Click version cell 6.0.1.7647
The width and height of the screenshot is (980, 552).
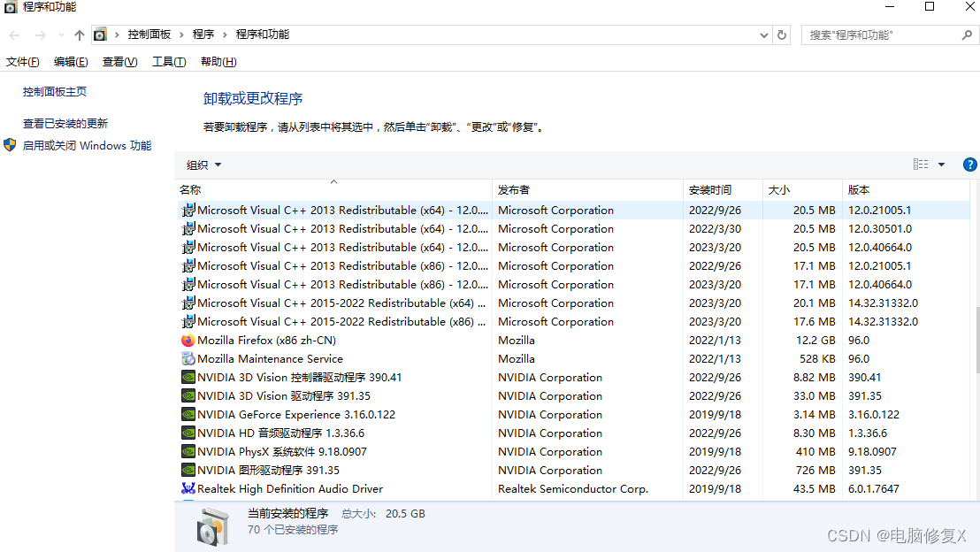(x=874, y=488)
